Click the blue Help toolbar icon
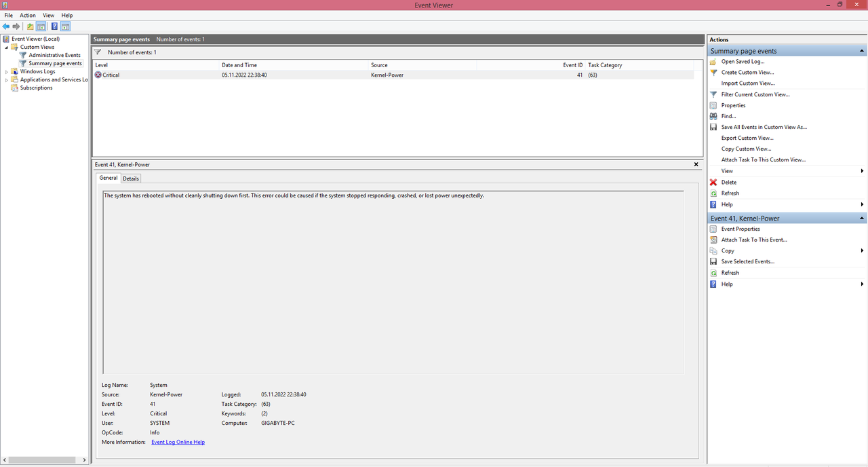868x467 pixels. click(x=54, y=26)
